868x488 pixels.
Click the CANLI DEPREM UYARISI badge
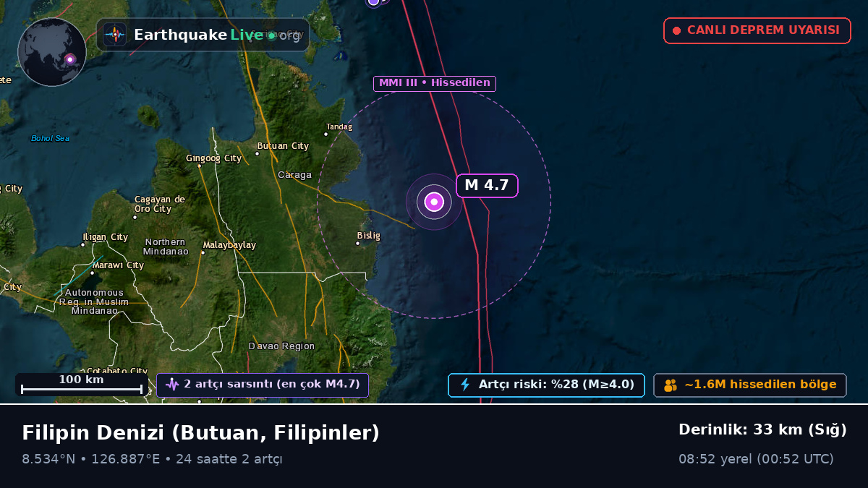(x=757, y=30)
